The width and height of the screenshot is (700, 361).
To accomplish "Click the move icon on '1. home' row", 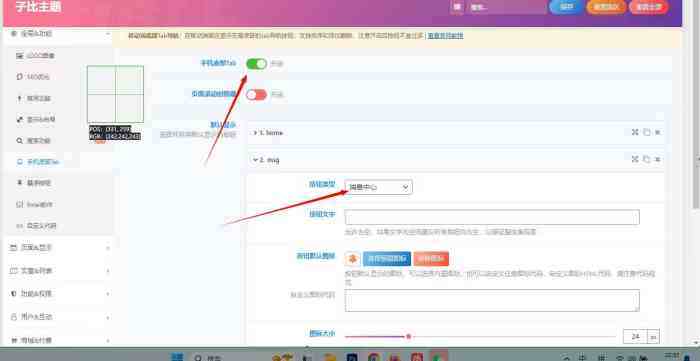I will 635,132.
